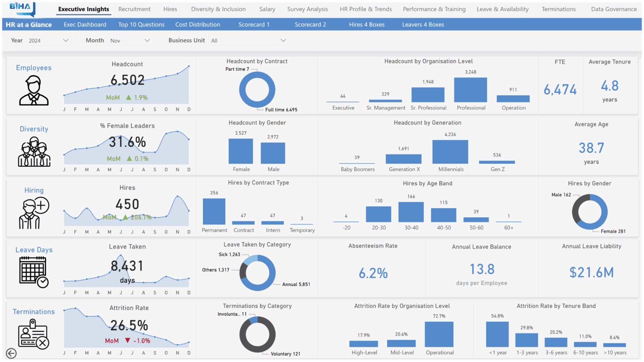Expand the Business Unit dropdown
This screenshot has height=362, width=644.
pos(248,41)
